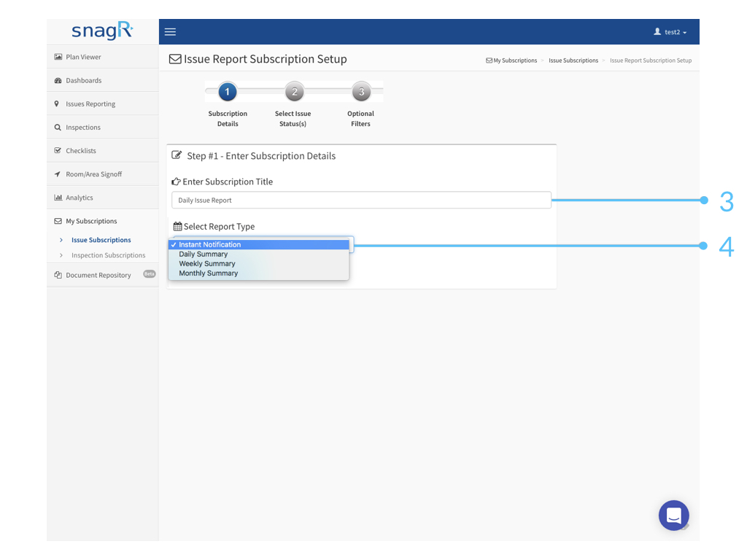Click the Analytics bar chart icon
This screenshot has height=560, width=747.
(58, 197)
